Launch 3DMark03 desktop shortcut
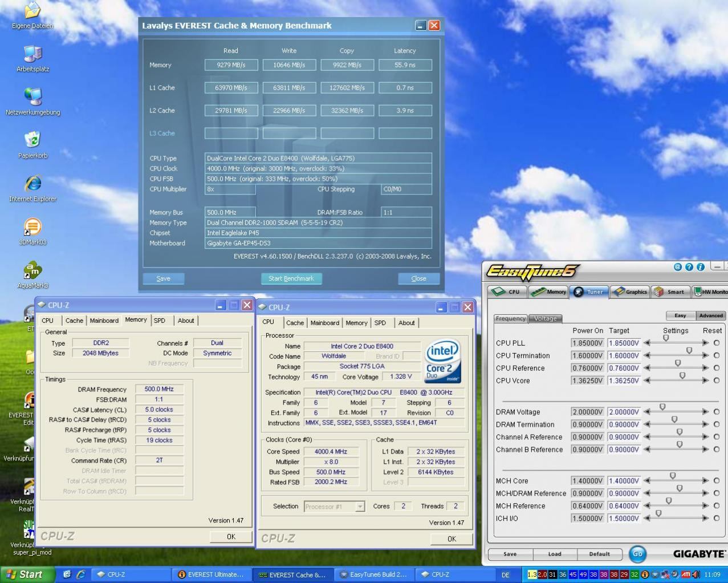This screenshot has height=583, width=728. [32, 232]
